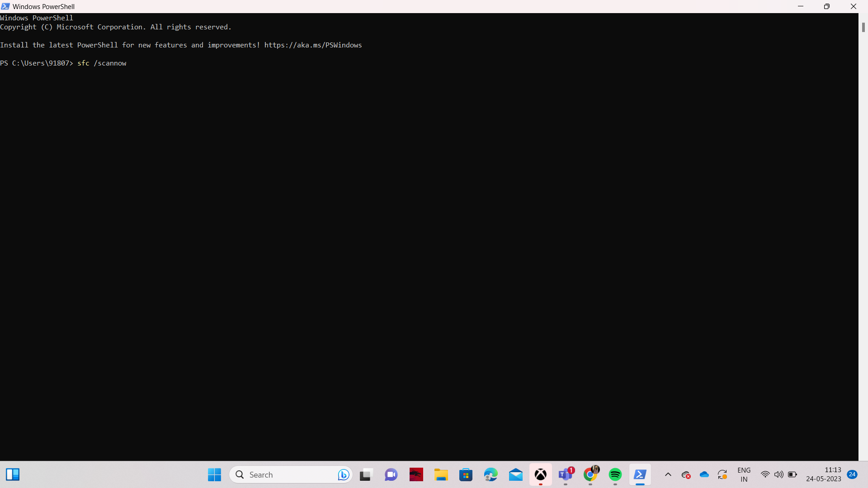This screenshot has width=868, height=488.
Task: Open File Explorer from the taskbar
Action: pos(441,474)
